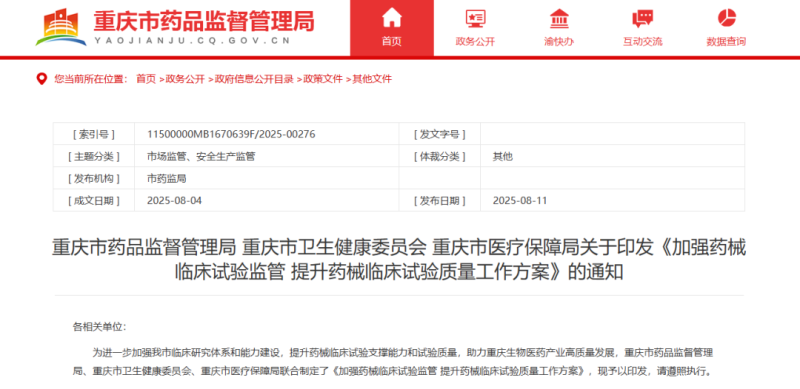Open the 政务公开 presentation icon
The width and height of the screenshot is (800, 389).
pyautogui.click(x=476, y=18)
